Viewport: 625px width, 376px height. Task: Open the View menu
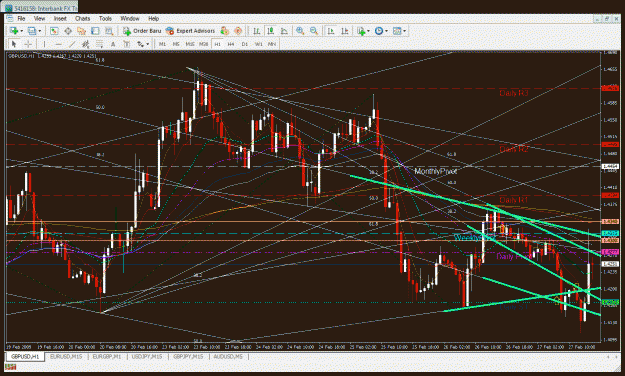click(x=39, y=18)
